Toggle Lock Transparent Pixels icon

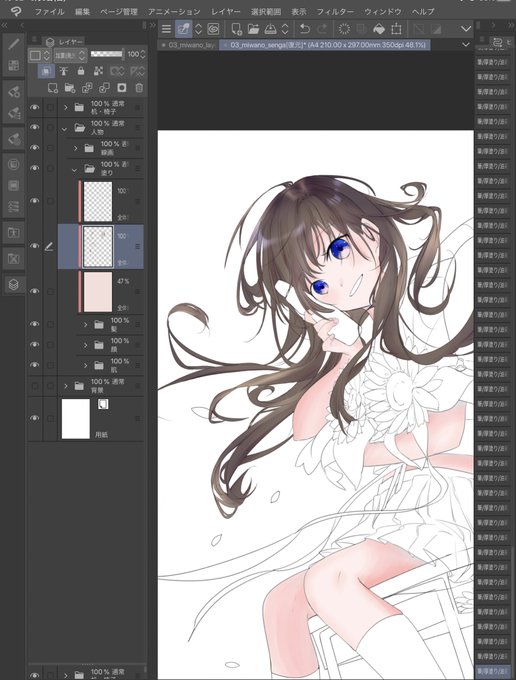[x=98, y=71]
